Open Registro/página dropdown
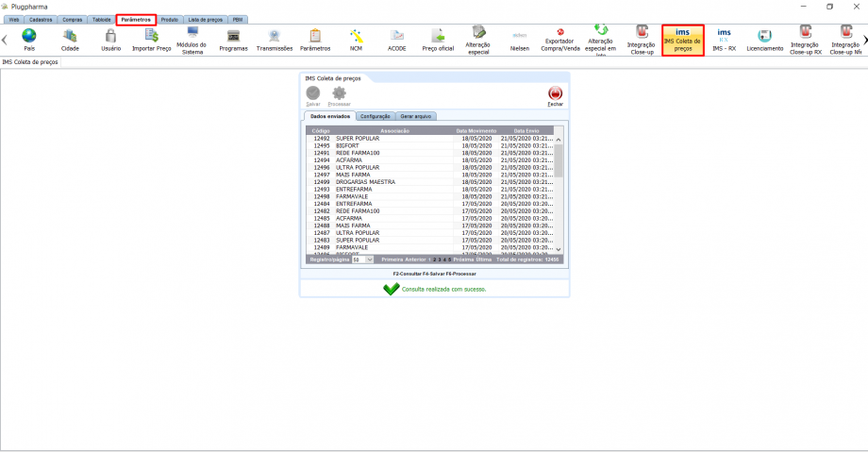Screen dimensions: 868x452 click(x=363, y=259)
